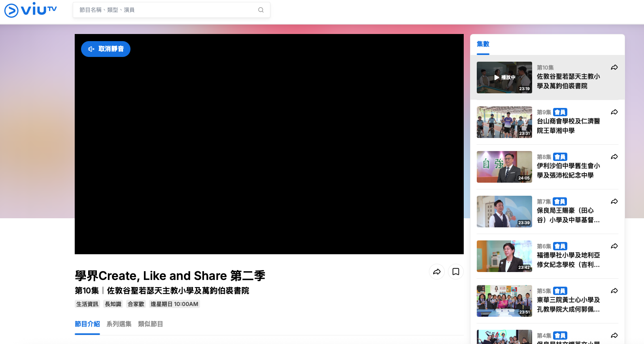This screenshot has height=344, width=644.
Task: Open episode title 台山商會學校及仁濟醫院王華湘中學
Action: point(568,126)
